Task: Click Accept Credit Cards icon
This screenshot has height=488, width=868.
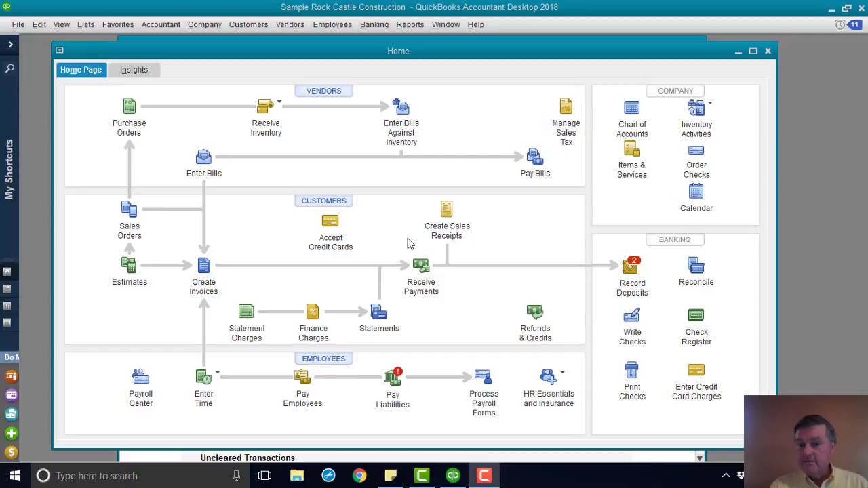Action: tap(330, 221)
